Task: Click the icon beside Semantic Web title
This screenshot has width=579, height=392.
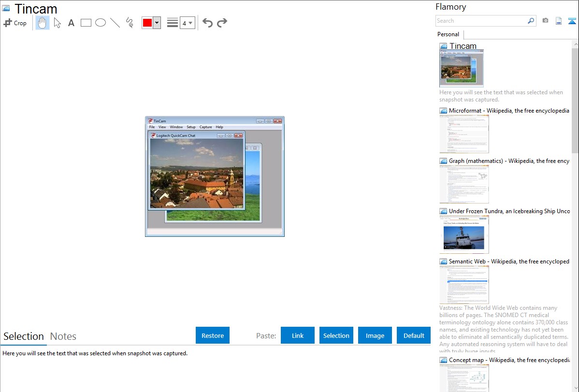Action: coord(444,261)
